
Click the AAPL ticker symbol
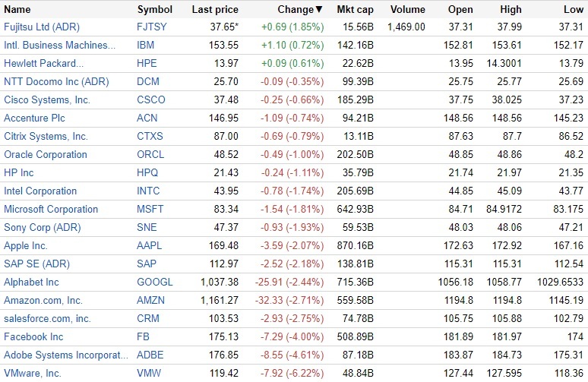tap(150, 246)
